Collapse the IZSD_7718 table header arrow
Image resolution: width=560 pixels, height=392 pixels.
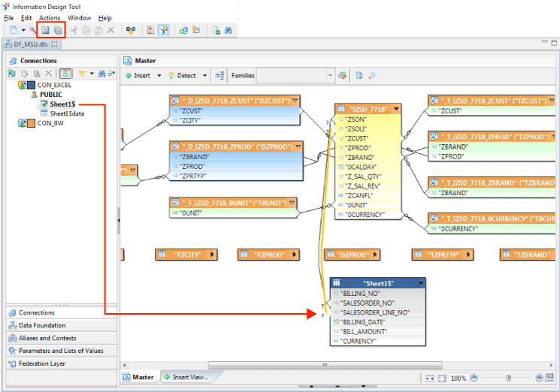tap(397, 109)
